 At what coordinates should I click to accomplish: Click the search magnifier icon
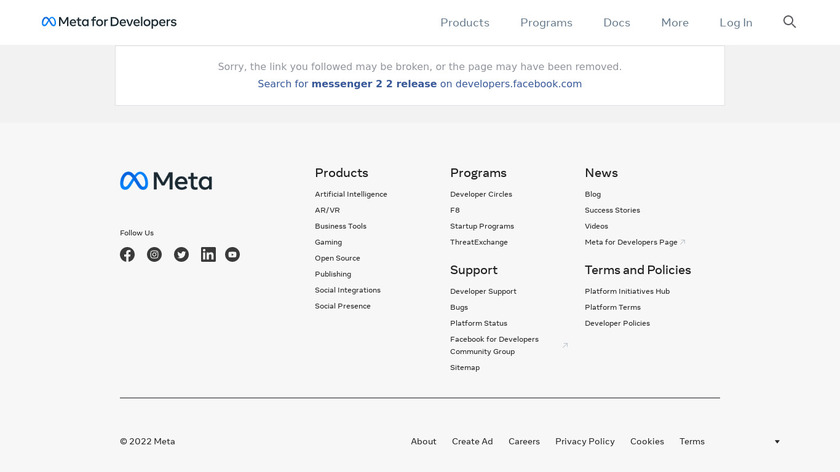(x=789, y=22)
